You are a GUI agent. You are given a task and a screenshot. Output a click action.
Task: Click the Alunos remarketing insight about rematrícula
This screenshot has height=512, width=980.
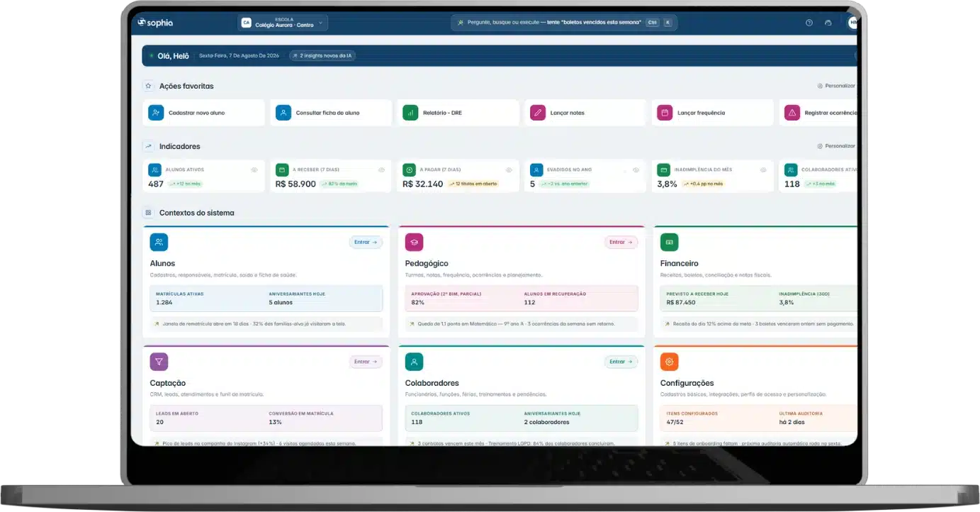click(266, 324)
